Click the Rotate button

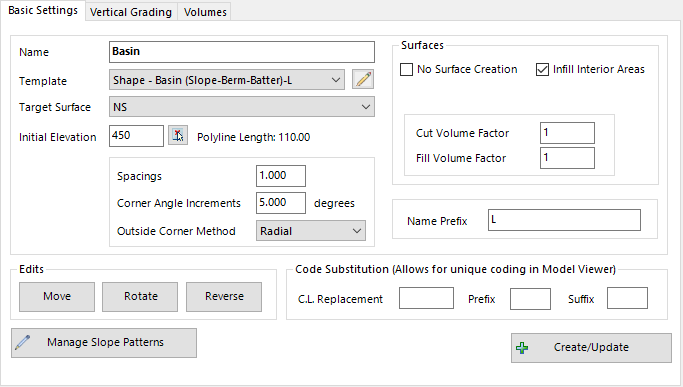(x=140, y=296)
